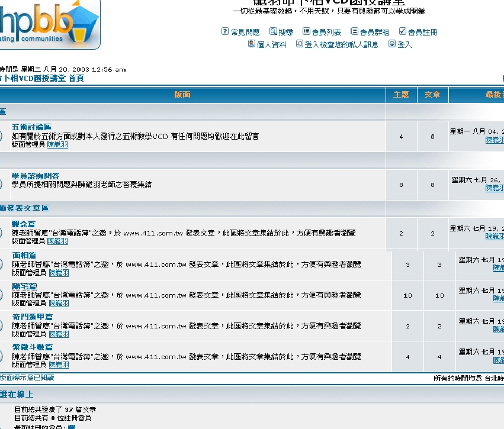504x429 pixels.
Task: Open the 陽宅篇 forum
Action: [x=24, y=286]
